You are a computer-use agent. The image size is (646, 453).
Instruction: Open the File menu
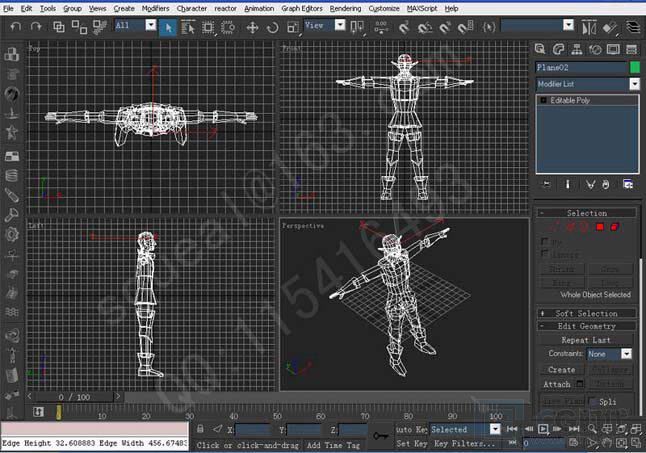(8, 8)
